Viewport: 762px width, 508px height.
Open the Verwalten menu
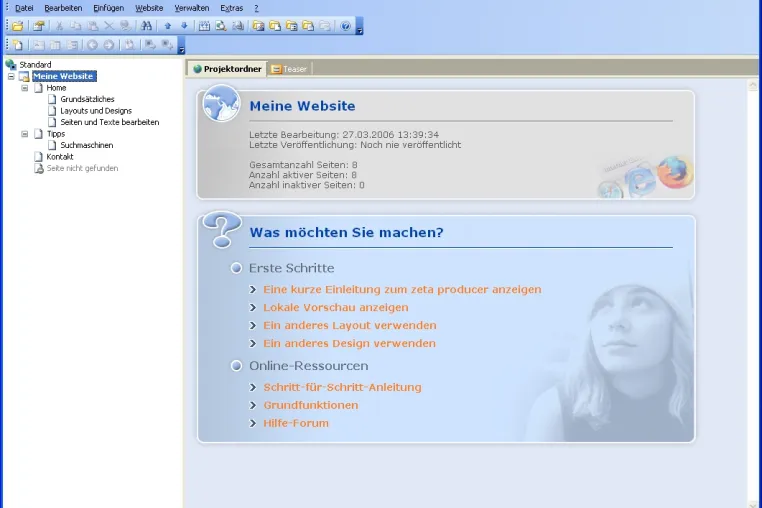coord(191,8)
